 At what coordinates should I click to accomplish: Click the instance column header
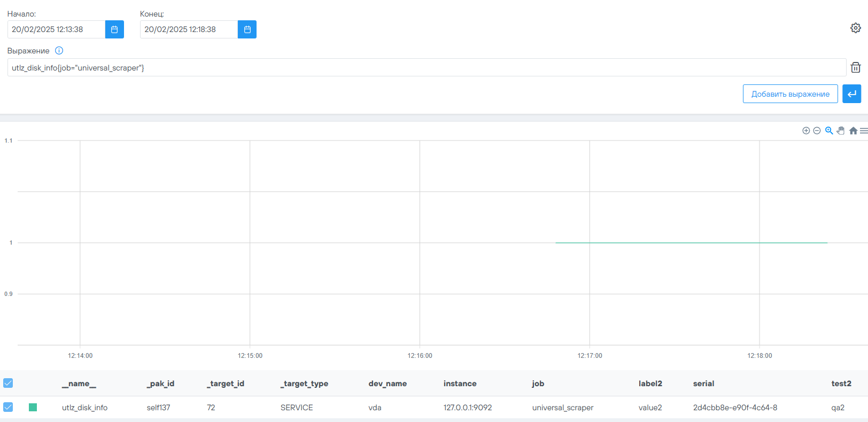(460, 384)
